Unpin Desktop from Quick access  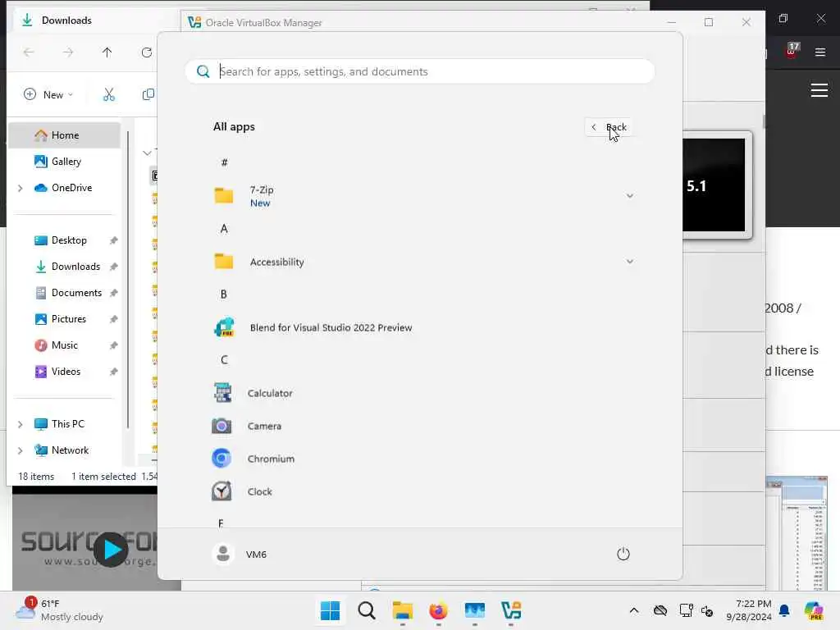(113, 240)
